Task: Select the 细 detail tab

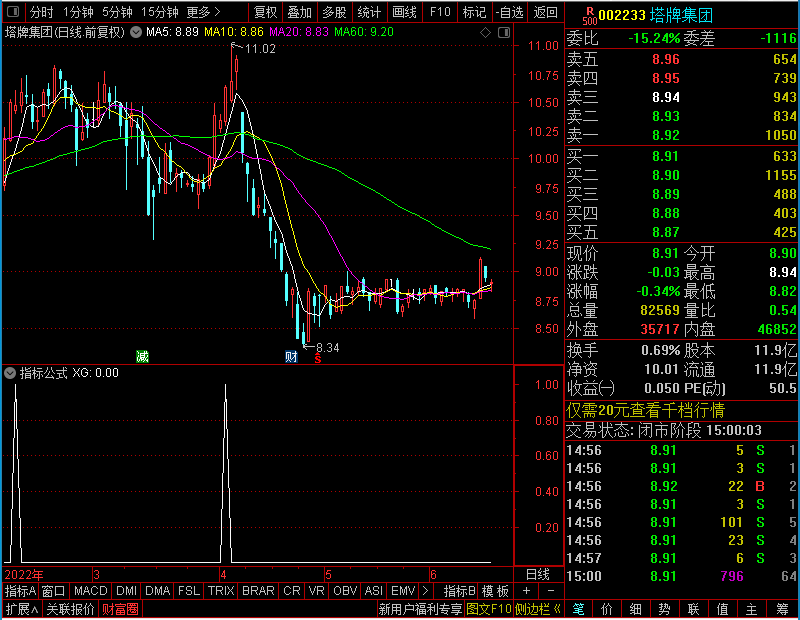Action: [x=636, y=609]
